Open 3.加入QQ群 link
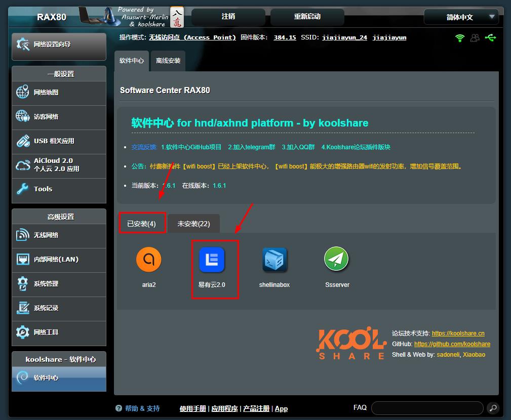The height and width of the screenshot is (420, 511). (x=298, y=147)
